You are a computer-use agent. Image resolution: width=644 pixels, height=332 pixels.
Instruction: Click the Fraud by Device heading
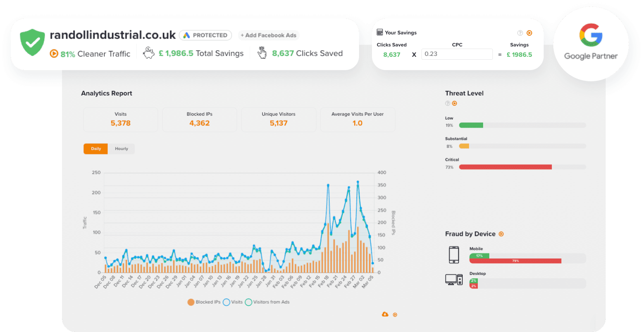[x=471, y=234]
